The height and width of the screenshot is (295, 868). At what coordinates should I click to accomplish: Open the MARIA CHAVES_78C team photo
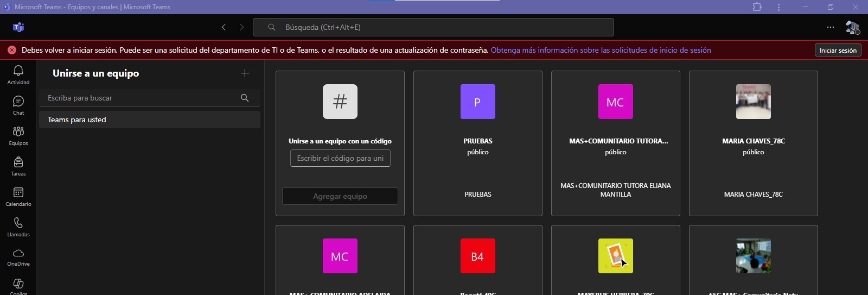pyautogui.click(x=754, y=102)
